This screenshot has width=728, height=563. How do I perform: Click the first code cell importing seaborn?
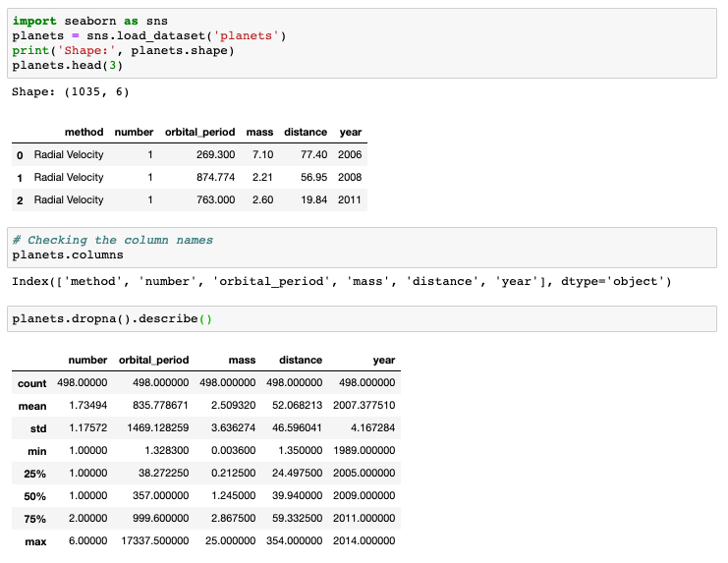(x=362, y=43)
